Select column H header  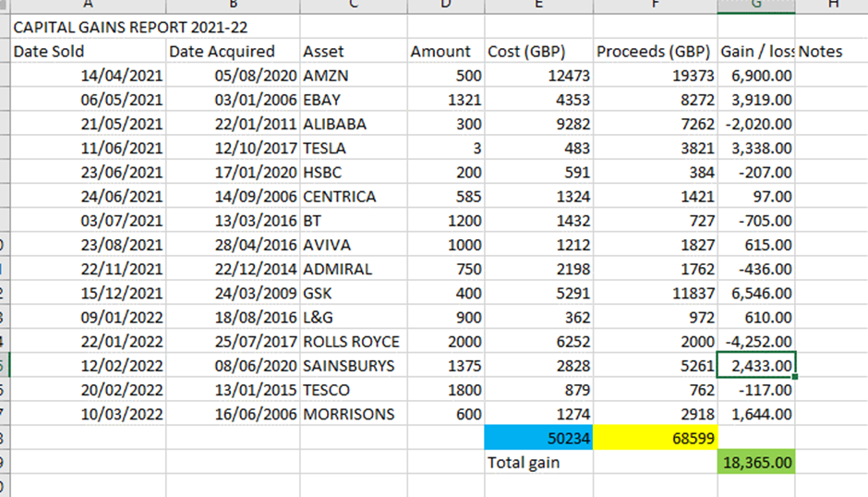[831, 6]
